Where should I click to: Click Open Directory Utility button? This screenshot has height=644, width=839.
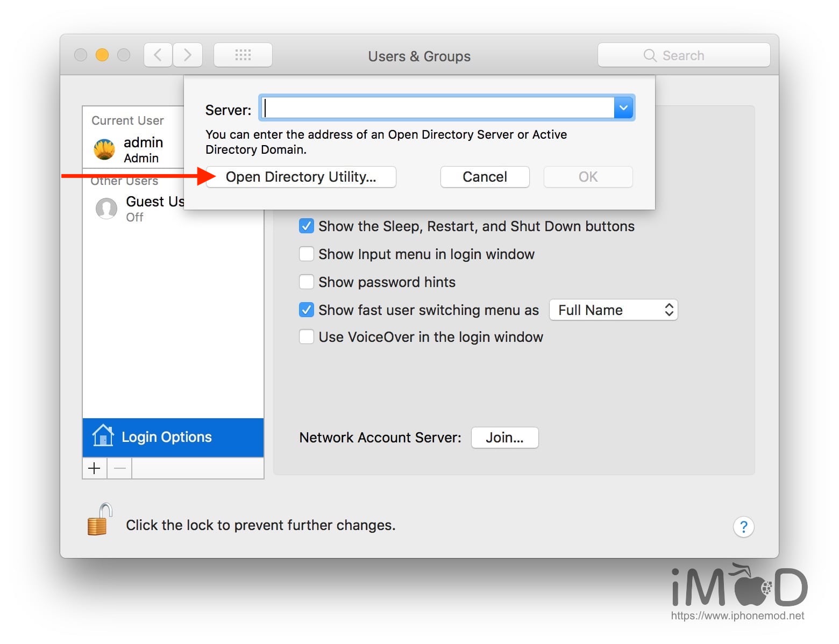pyautogui.click(x=301, y=177)
